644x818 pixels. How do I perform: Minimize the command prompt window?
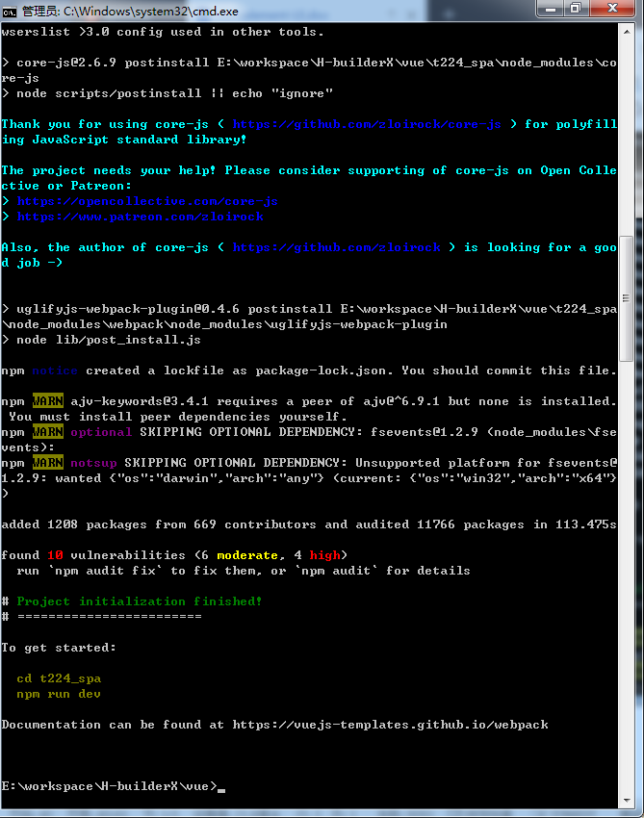click(552, 9)
